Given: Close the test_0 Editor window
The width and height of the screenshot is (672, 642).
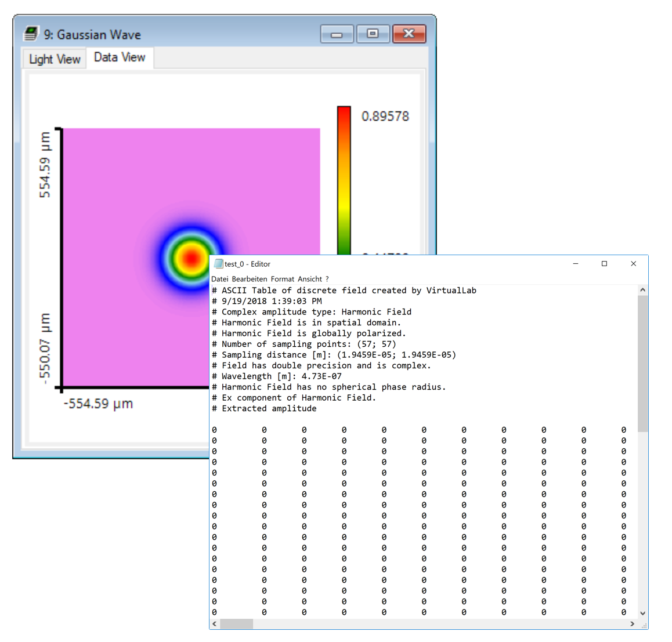Looking at the screenshot, I should (x=633, y=264).
